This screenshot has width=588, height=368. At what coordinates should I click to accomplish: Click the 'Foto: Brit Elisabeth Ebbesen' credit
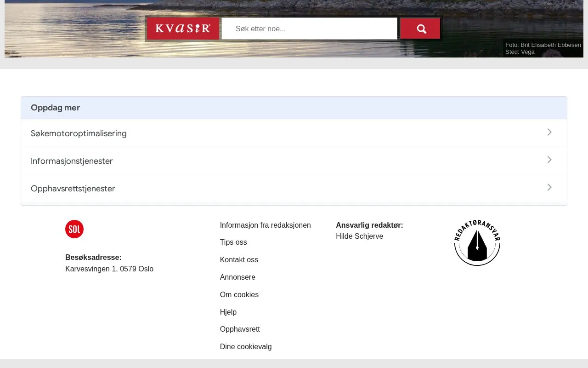(x=543, y=45)
